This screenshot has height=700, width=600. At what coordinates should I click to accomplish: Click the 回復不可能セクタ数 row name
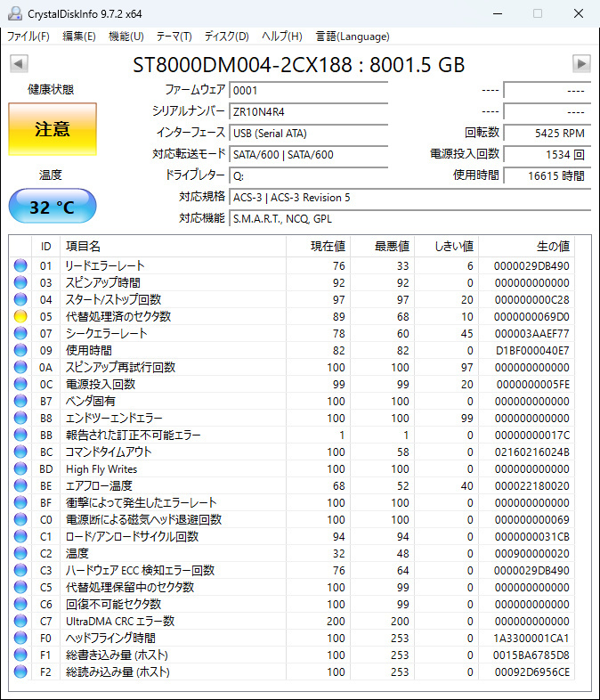pyautogui.click(x=113, y=604)
